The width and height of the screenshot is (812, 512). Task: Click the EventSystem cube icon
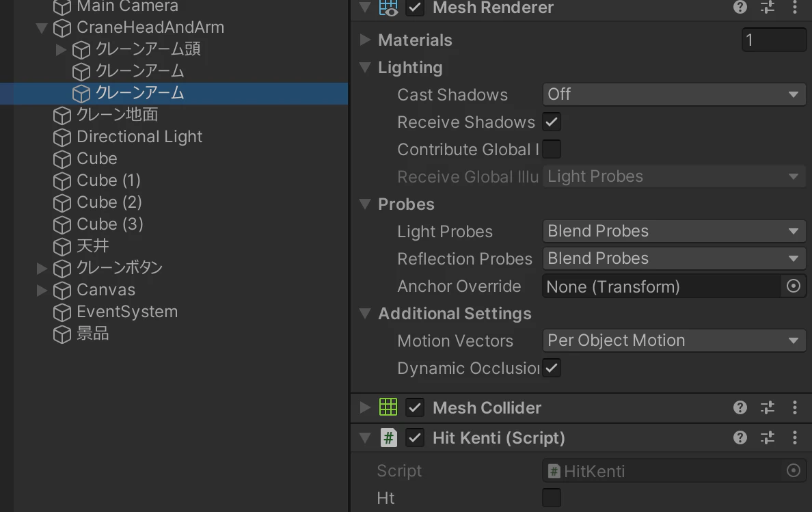(62, 312)
